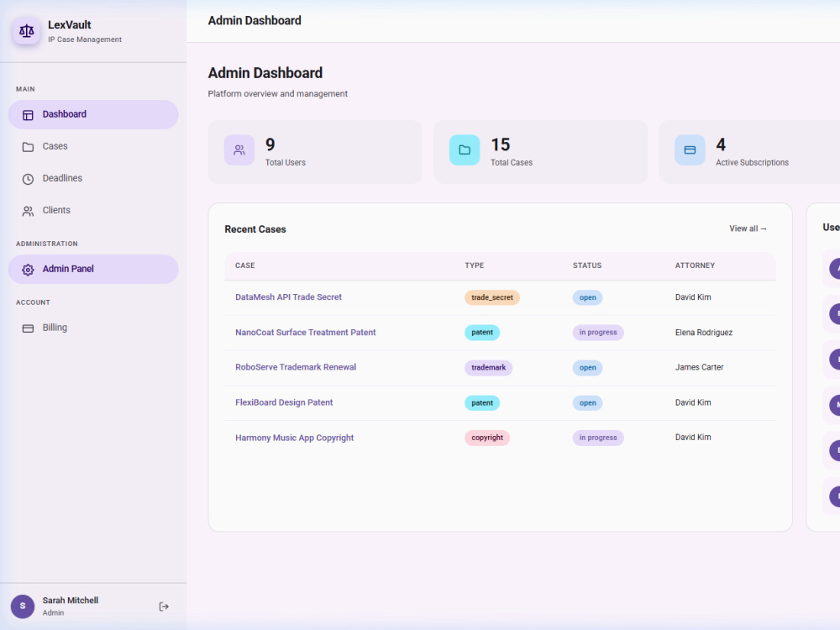Click the 15 Total Cases stat card
This screenshot has width=840, height=630.
[x=540, y=152]
